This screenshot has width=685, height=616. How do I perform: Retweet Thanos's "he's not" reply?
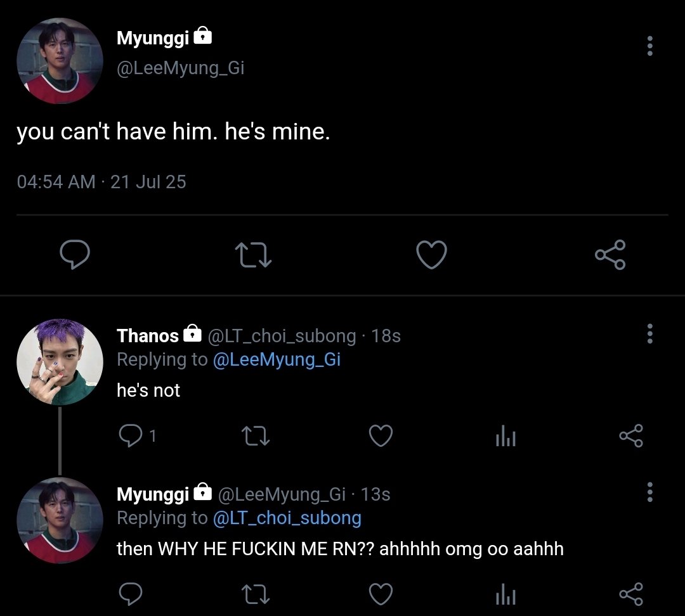pos(255,435)
